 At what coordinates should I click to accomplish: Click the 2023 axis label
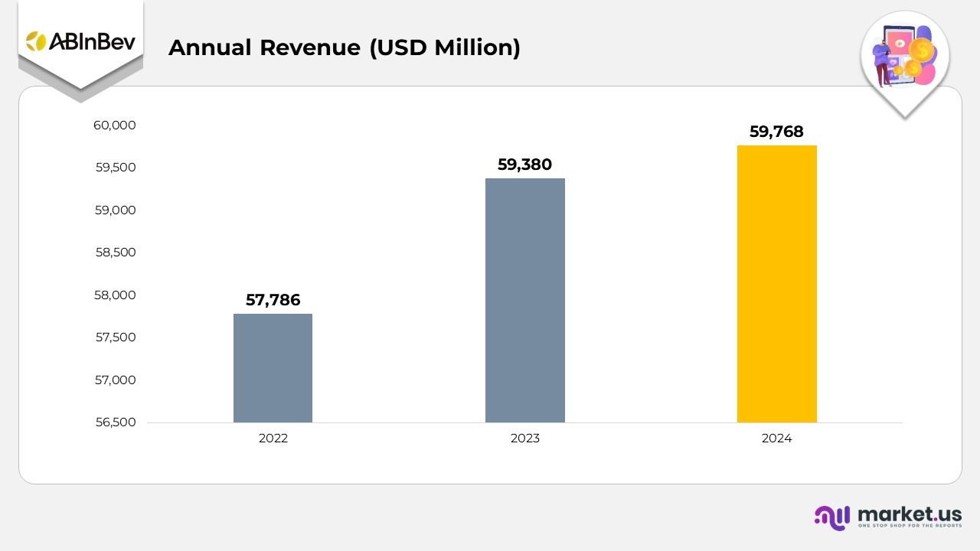pos(524,439)
